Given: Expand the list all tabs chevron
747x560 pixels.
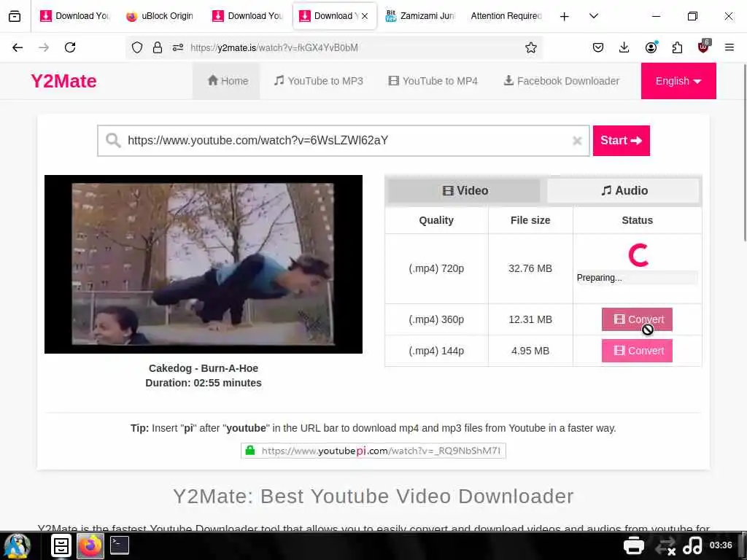Looking at the screenshot, I should tap(594, 16).
